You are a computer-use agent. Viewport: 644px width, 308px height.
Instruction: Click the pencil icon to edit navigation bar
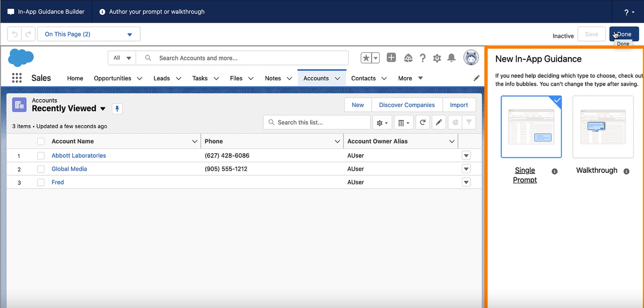point(476,78)
